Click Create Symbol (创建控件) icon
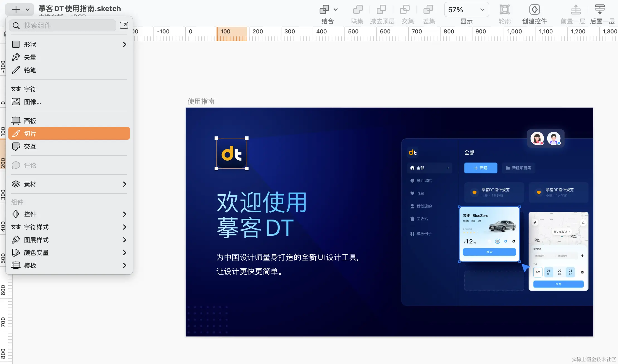618x364 pixels. click(x=534, y=10)
